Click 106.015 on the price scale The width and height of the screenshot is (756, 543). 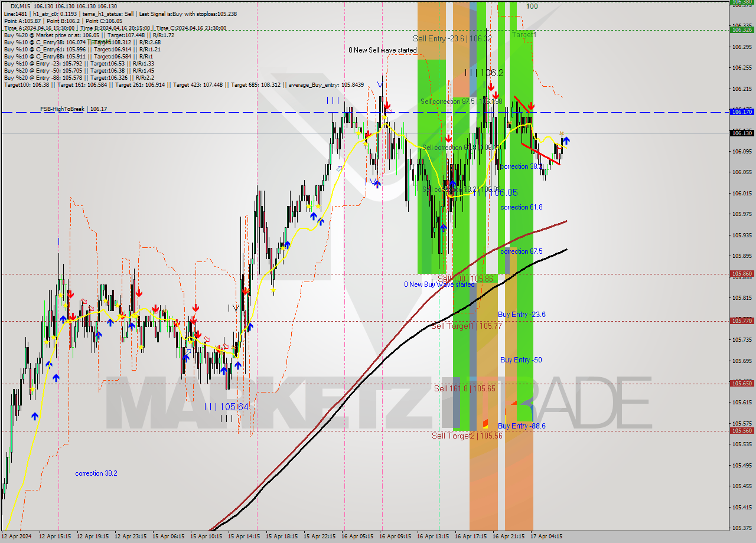(741, 193)
